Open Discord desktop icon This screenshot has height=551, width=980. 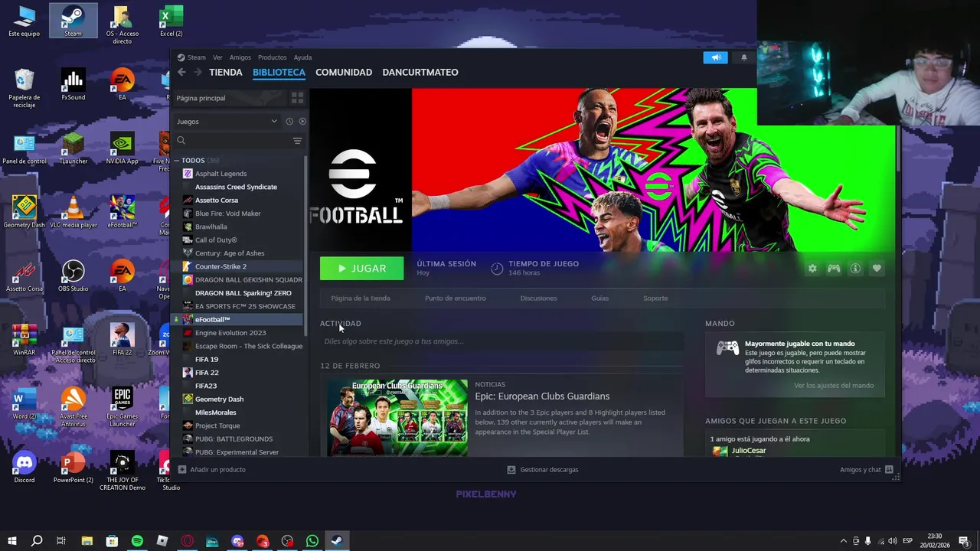point(24,466)
